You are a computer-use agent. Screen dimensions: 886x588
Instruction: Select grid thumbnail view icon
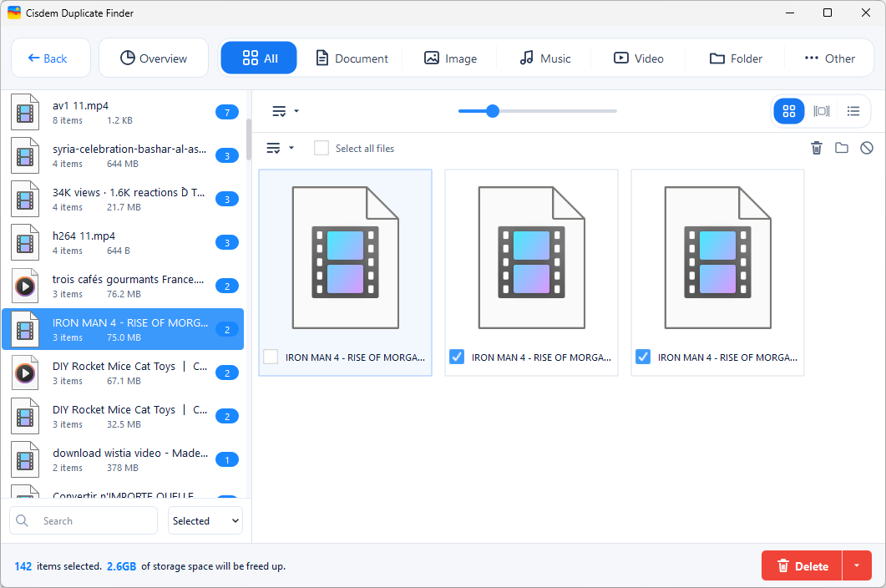point(789,111)
